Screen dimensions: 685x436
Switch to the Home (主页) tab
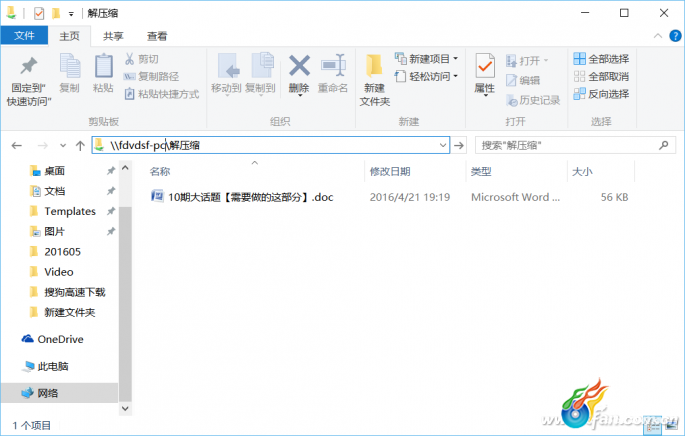(69, 36)
